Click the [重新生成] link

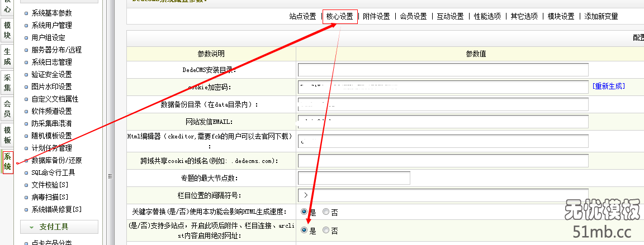click(609, 86)
